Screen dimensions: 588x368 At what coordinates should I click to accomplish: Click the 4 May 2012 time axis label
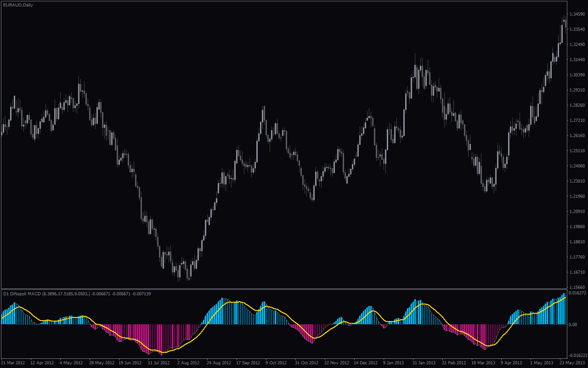point(72,363)
